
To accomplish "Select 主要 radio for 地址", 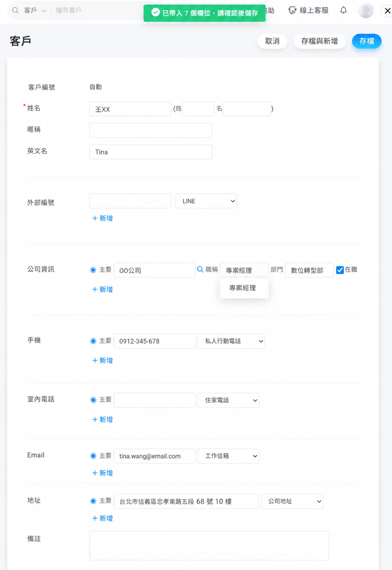I will coord(93,501).
